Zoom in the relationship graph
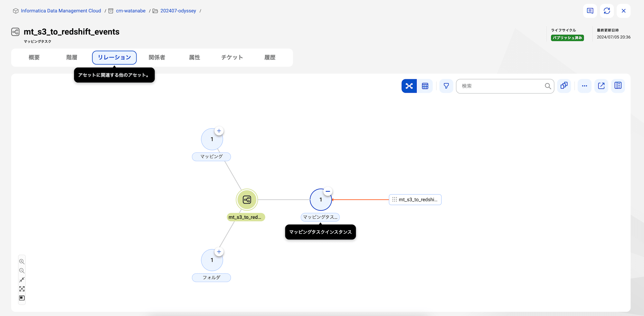 point(22,262)
